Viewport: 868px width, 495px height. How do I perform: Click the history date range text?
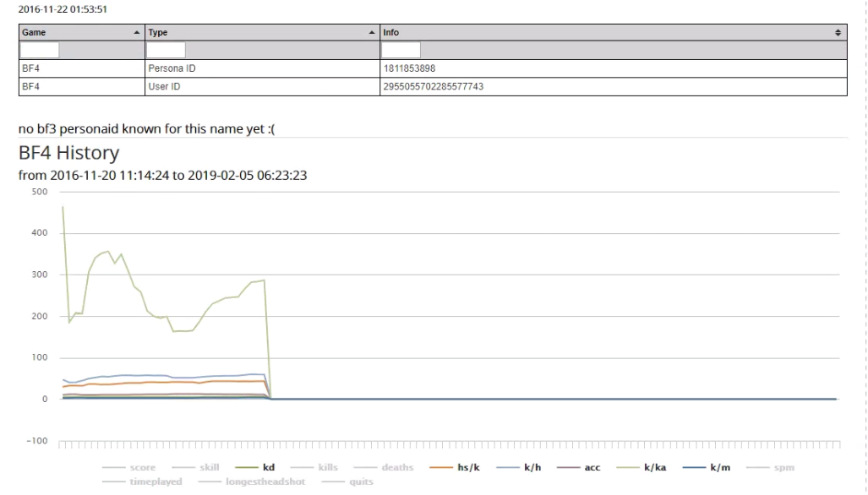[163, 176]
